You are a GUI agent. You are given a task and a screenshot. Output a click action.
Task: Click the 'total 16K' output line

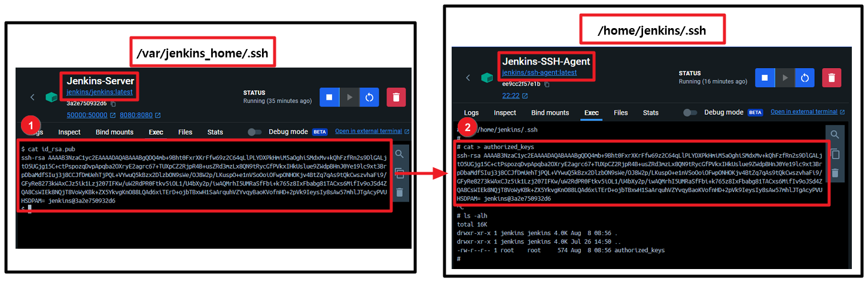[x=472, y=224]
